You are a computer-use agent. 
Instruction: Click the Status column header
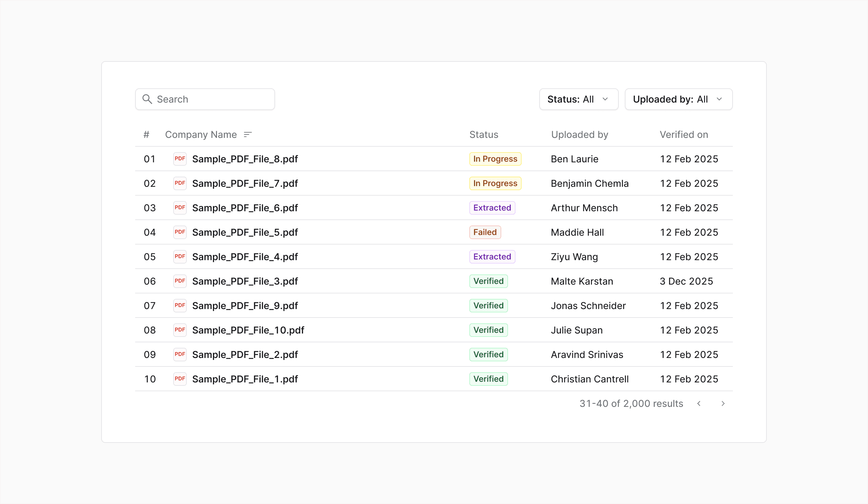[484, 135]
